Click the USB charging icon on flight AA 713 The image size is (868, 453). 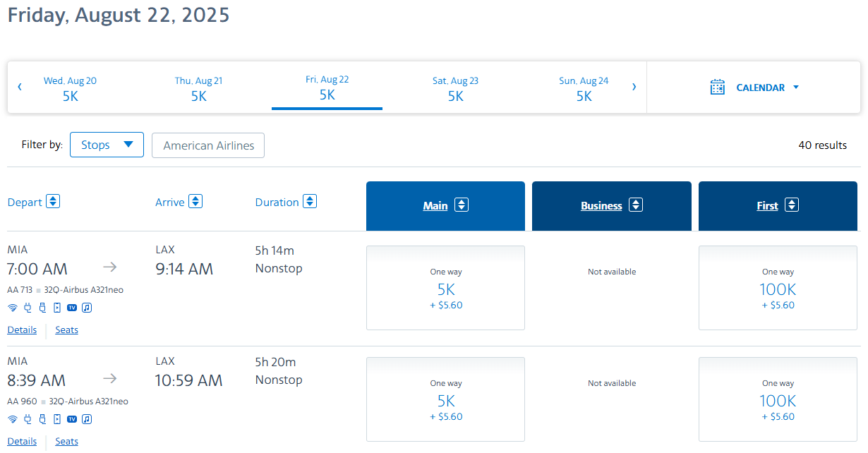(x=43, y=307)
